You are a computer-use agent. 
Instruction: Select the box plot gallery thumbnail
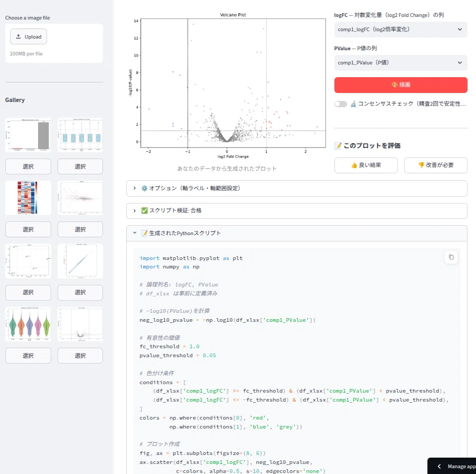pos(80,135)
